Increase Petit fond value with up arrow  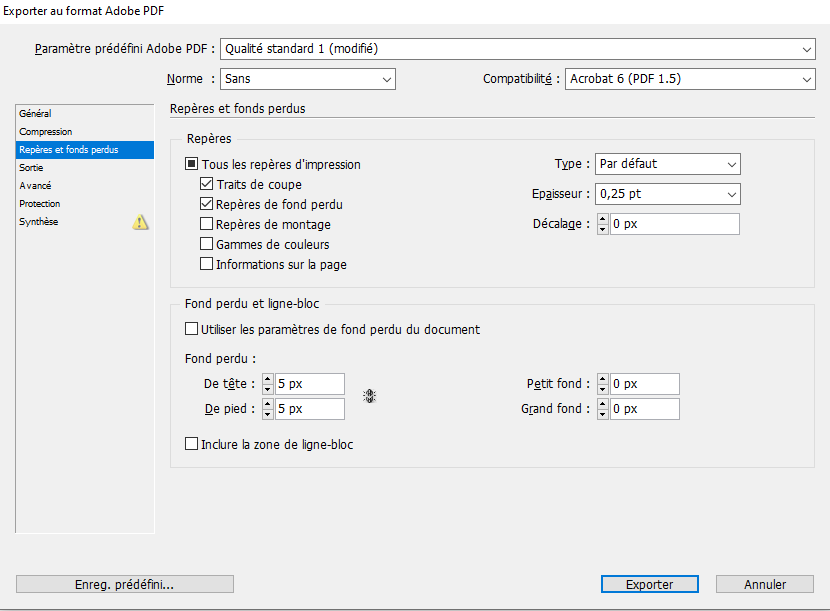click(x=602, y=379)
